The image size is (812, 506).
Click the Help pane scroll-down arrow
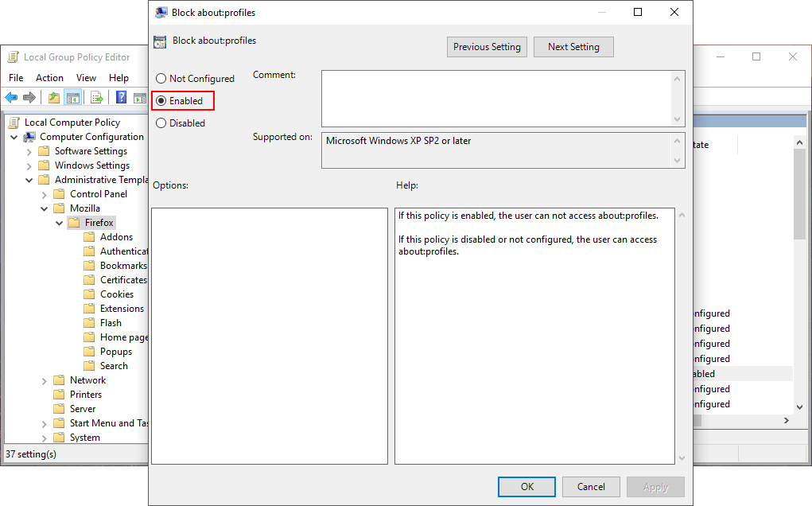tap(682, 457)
